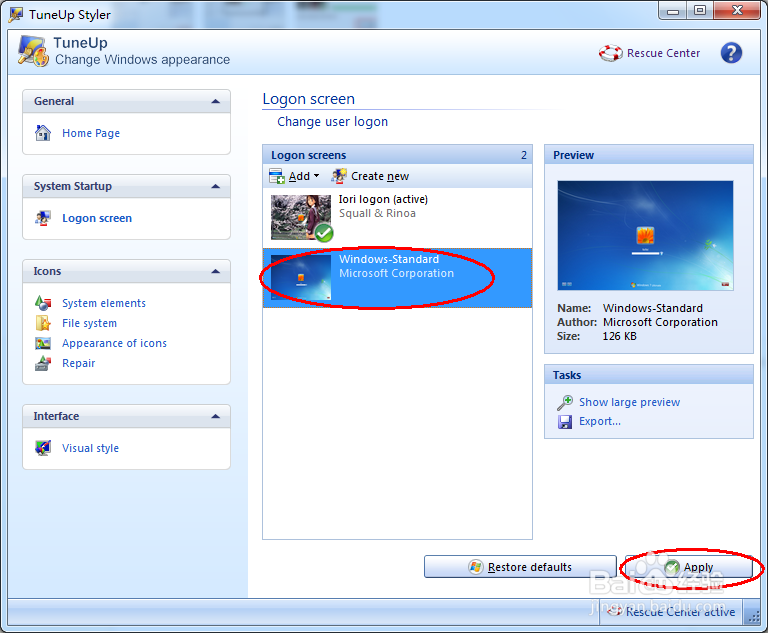
Task: Select the Iori logon (active) entry
Action: pyautogui.click(x=397, y=218)
